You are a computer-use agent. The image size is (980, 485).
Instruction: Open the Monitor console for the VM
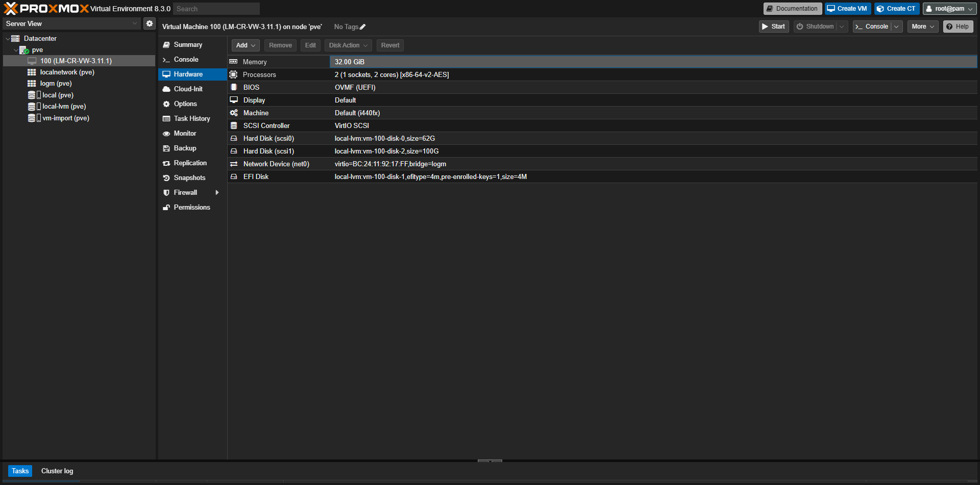pos(184,133)
